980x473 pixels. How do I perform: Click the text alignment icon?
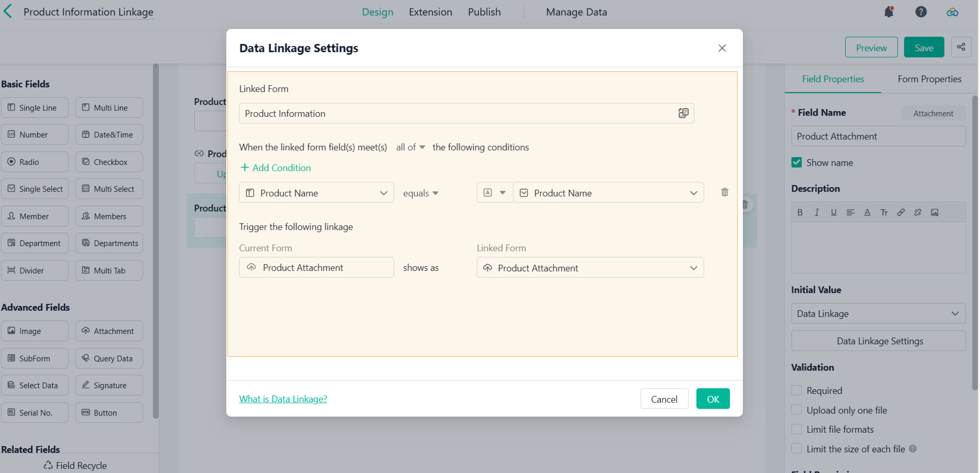pos(850,212)
